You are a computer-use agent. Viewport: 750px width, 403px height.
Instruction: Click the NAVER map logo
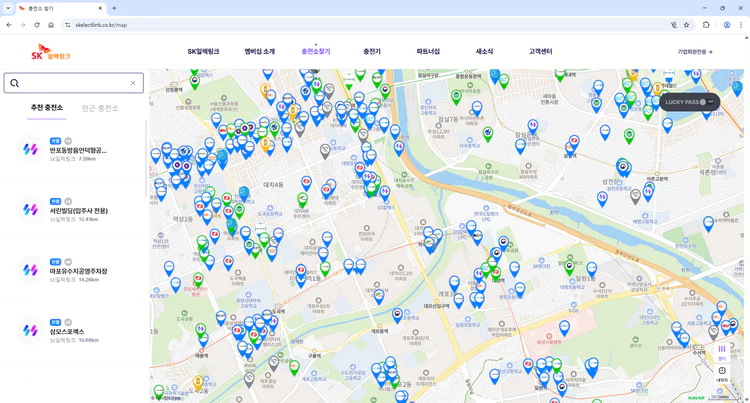(696, 398)
